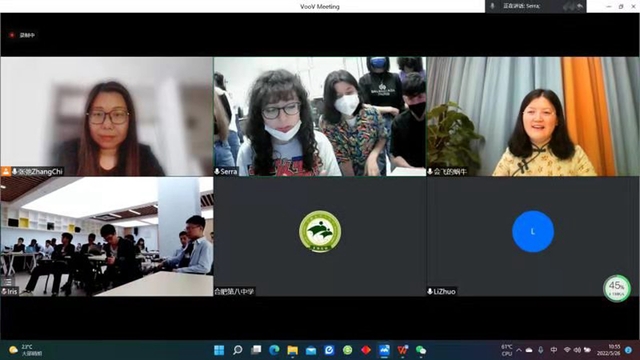Open WPS Office from the taskbar
Image resolution: width=640 pixels, height=360 pixels.
click(402, 350)
